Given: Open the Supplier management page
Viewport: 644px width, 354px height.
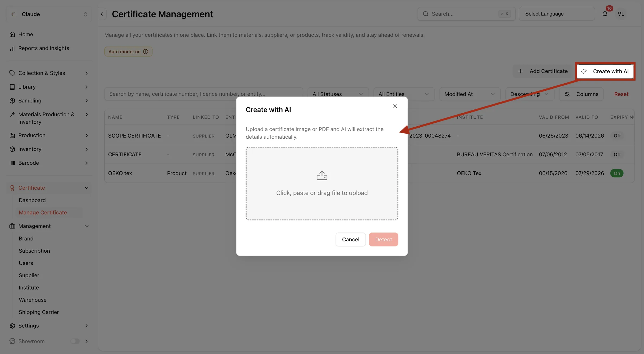Looking at the screenshot, I should click(x=29, y=275).
